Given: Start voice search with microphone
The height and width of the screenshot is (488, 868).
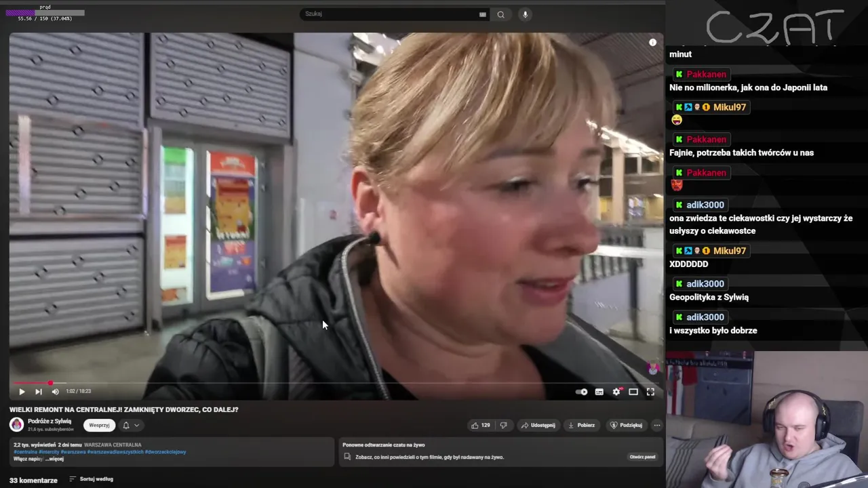Looking at the screenshot, I should (525, 14).
